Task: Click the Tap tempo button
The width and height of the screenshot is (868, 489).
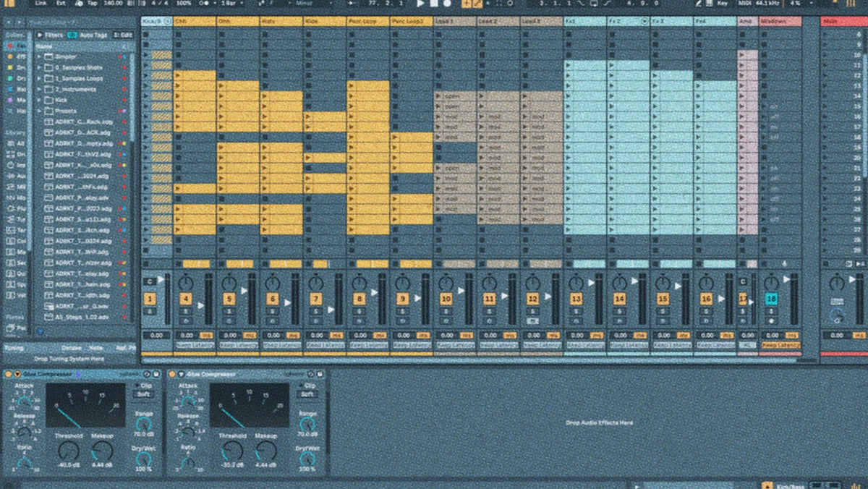Action: [x=91, y=3]
